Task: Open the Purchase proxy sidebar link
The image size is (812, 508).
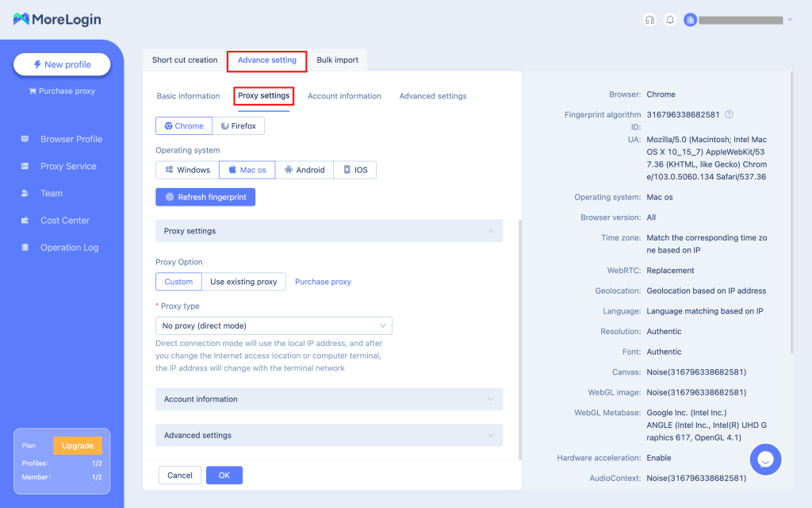Action: [x=62, y=90]
